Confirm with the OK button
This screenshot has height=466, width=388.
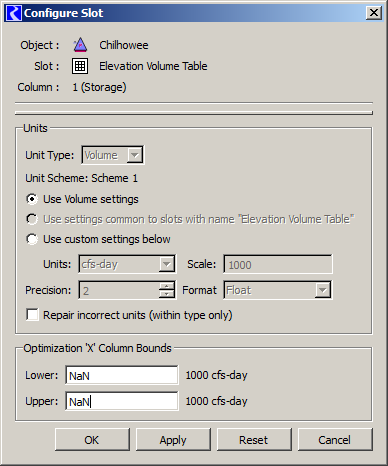(x=92, y=440)
